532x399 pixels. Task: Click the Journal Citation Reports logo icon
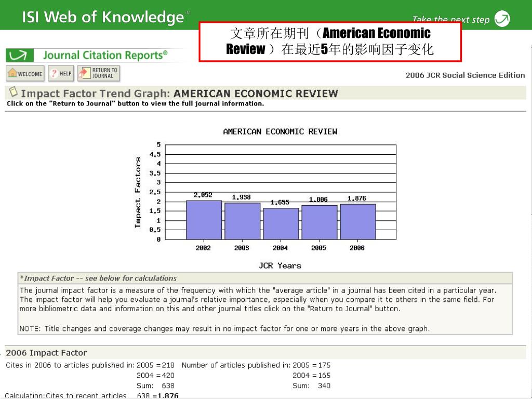pos(19,55)
